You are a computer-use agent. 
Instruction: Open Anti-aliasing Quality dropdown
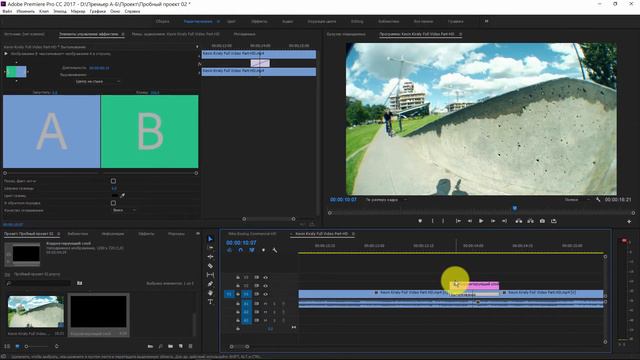pyautogui.click(x=124, y=210)
